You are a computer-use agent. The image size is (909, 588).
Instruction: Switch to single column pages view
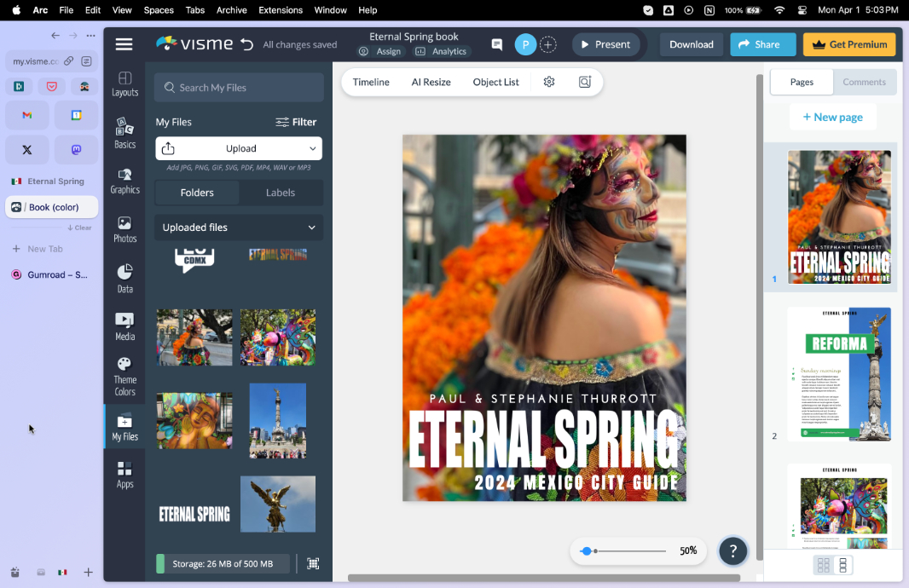[x=842, y=565]
